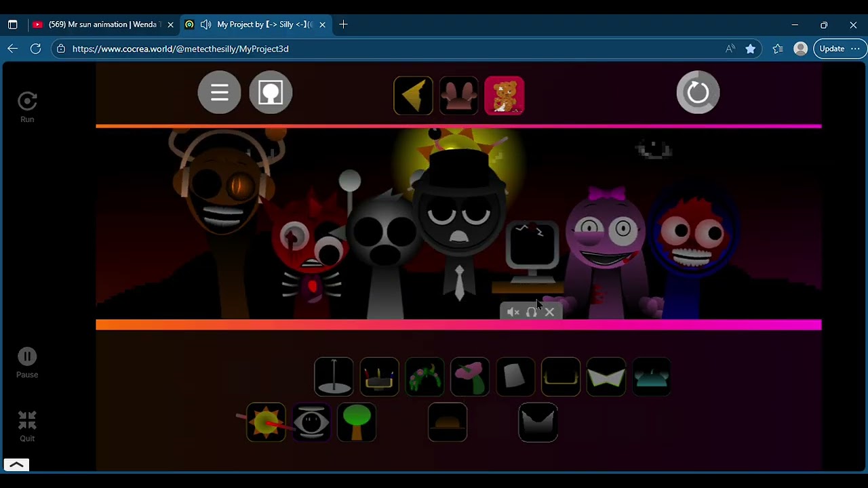Viewport: 868px width, 488px height.
Task: Expand the bottom panel with the up chevron
Action: [x=17, y=465]
